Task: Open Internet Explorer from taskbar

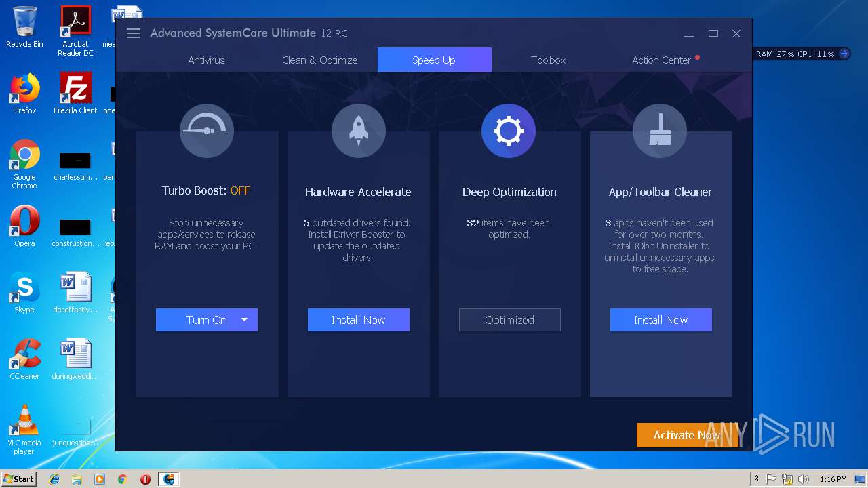Action: pyautogui.click(x=54, y=479)
